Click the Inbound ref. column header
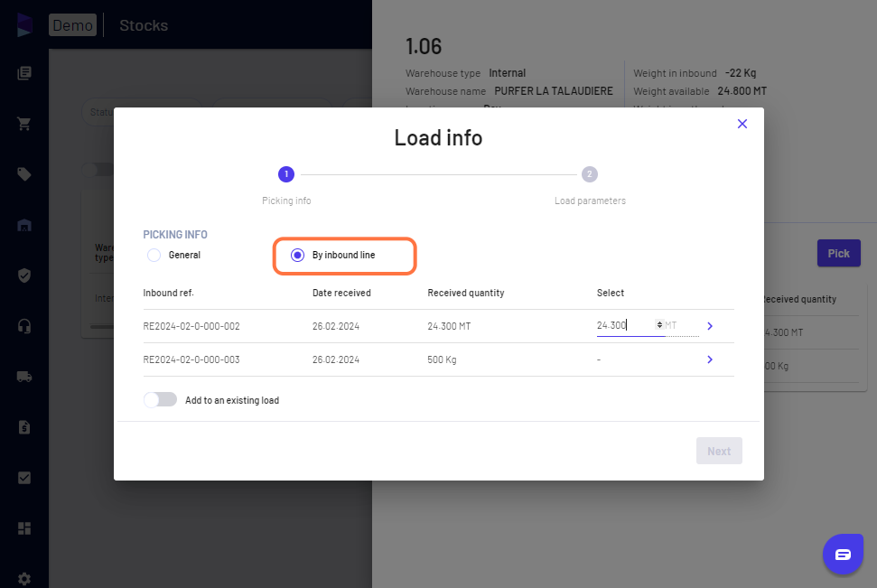The image size is (877, 588). coord(168,293)
